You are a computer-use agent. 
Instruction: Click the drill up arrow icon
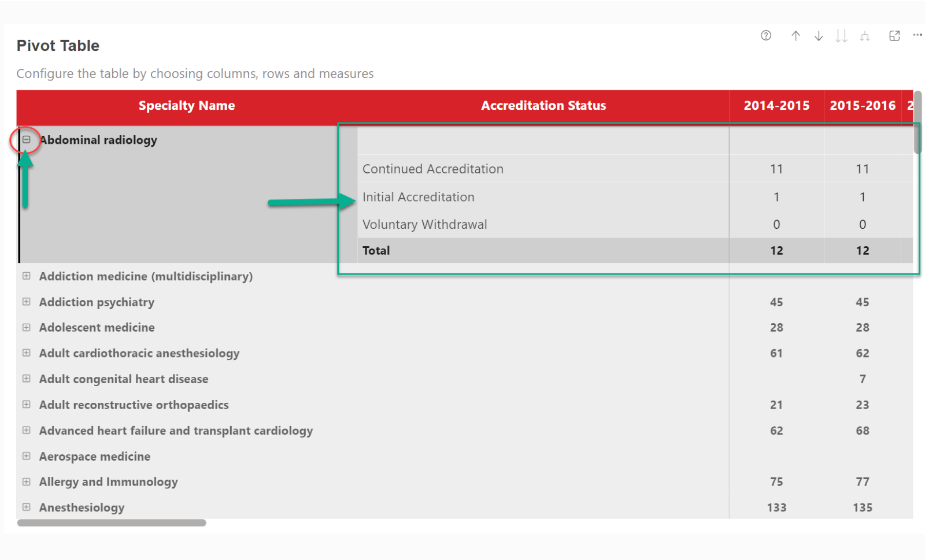pyautogui.click(x=795, y=36)
